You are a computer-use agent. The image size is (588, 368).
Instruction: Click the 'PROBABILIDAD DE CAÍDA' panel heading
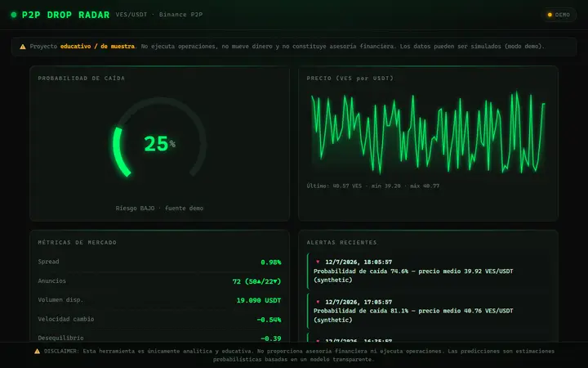(82, 79)
